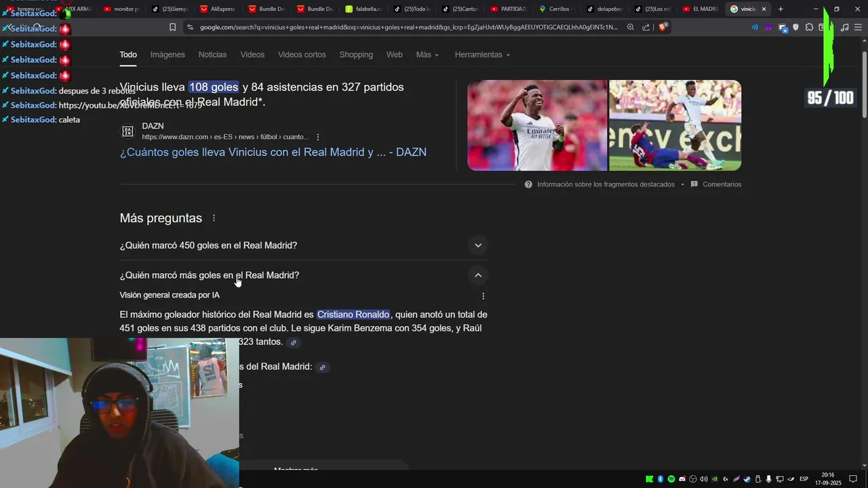Screen dimensions: 868x488
Task: Click the site info icon left of the URL
Action: (190, 27)
